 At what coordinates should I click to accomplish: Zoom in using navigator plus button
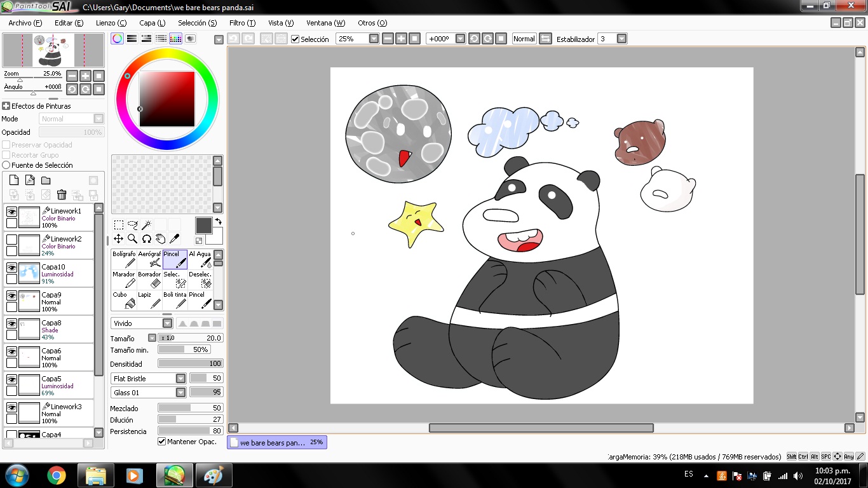point(85,76)
